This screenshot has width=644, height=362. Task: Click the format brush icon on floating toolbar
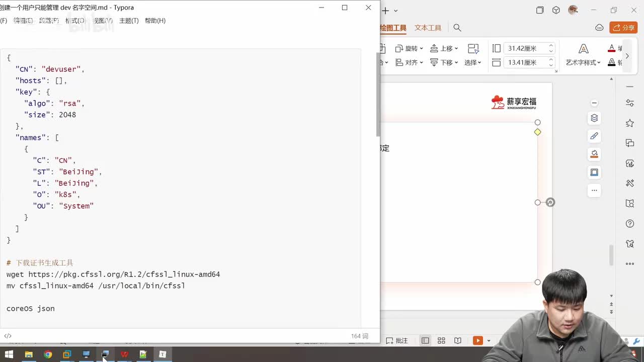tap(594, 136)
